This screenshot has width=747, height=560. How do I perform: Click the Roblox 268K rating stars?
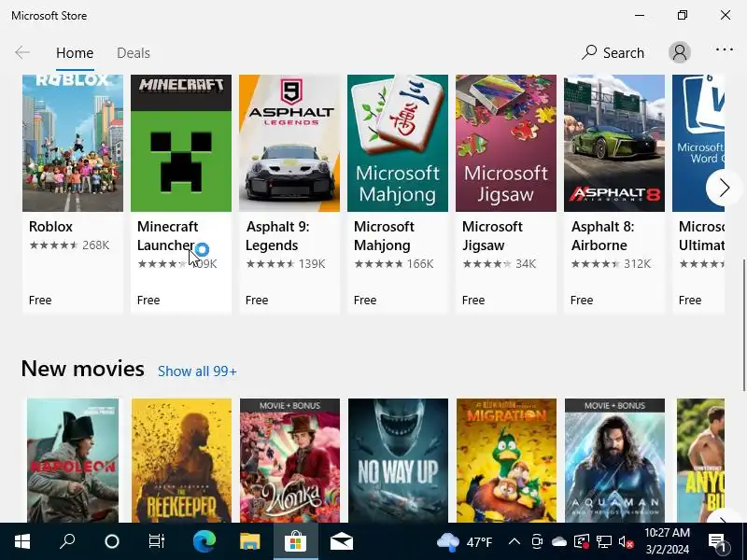click(x=69, y=245)
